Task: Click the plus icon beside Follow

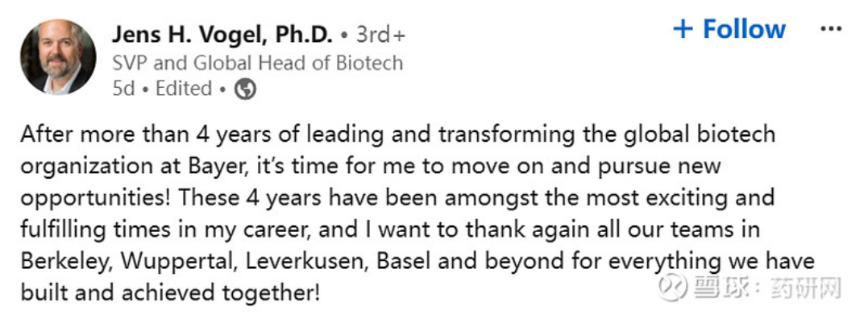Action: pos(683,29)
